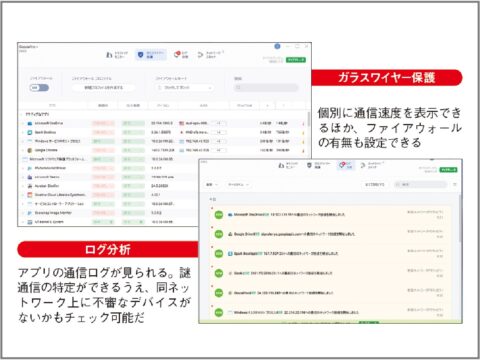
Task: Click the firewall app list vertical scrollbar
Action: pos(309,119)
